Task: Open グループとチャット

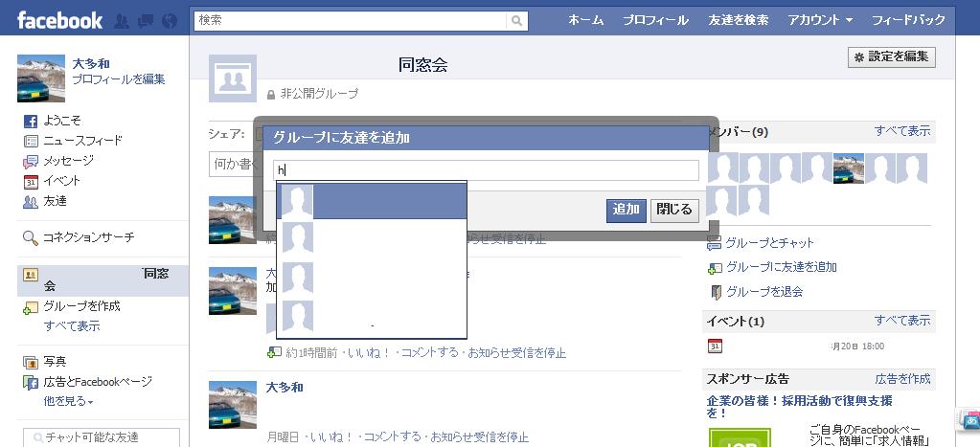Action: pos(770,243)
